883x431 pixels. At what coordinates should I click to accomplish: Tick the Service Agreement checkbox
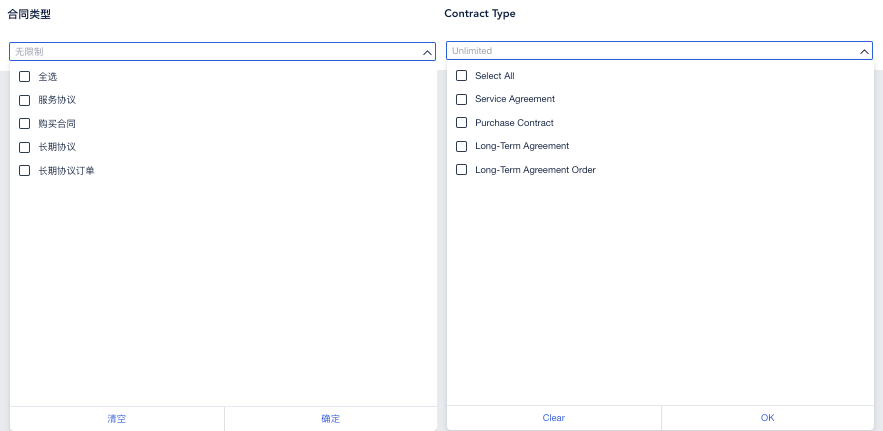(x=462, y=99)
